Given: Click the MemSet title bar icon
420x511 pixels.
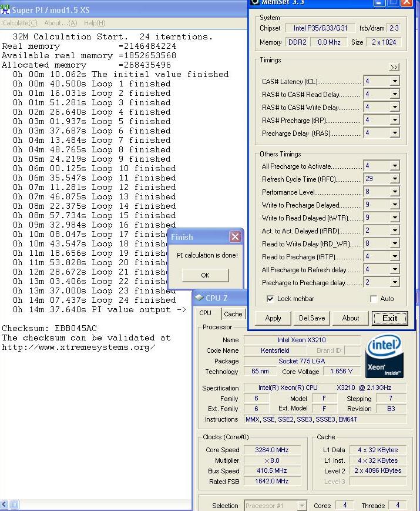Looking at the screenshot, I should [x=256, y=2].
